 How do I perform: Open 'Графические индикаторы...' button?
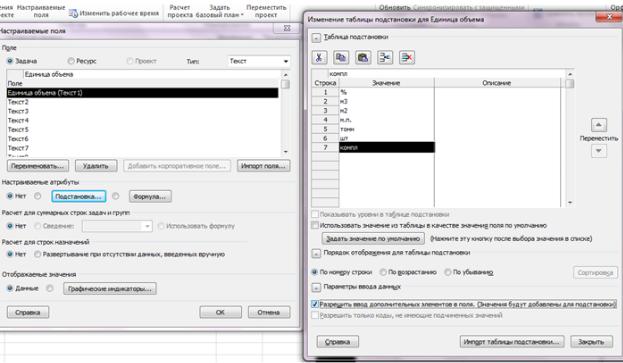[x=110, y=289]
